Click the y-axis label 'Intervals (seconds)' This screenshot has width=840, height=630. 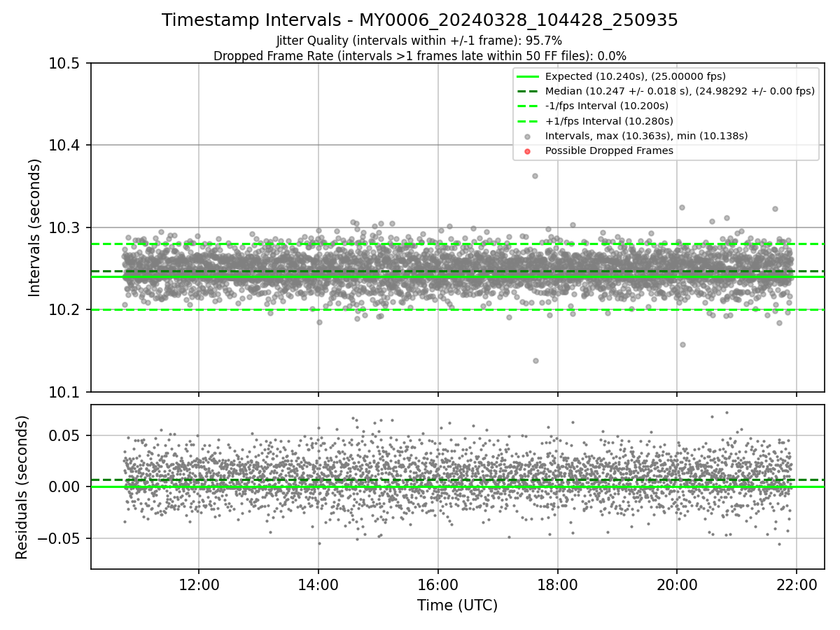[x=35, y=227]
